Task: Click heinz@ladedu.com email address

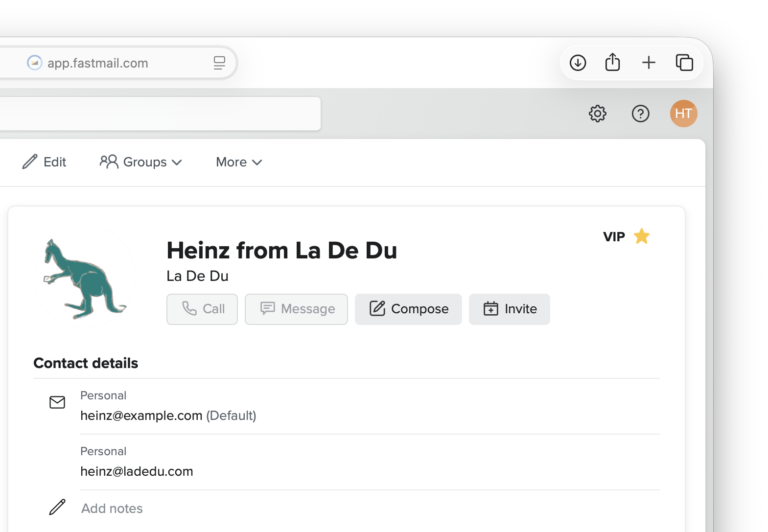Action: coord(137,471)
